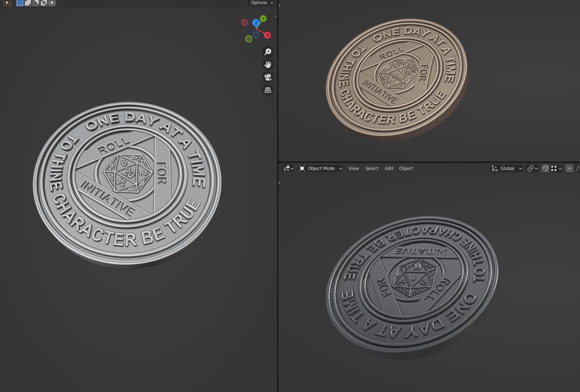Open the editor type selector icon
Screen dimensions: 580x392
coord(286,168)
